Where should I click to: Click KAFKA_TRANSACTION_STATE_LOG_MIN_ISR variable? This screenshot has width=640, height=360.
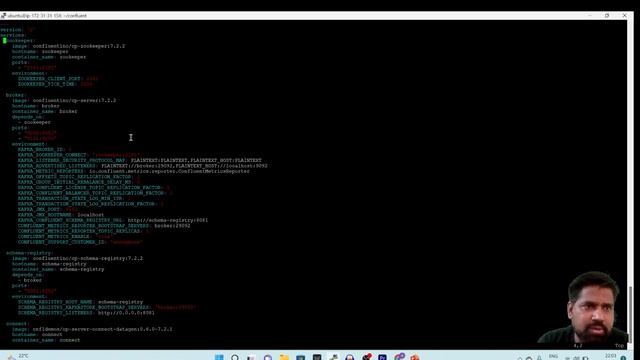pos(70,198)
